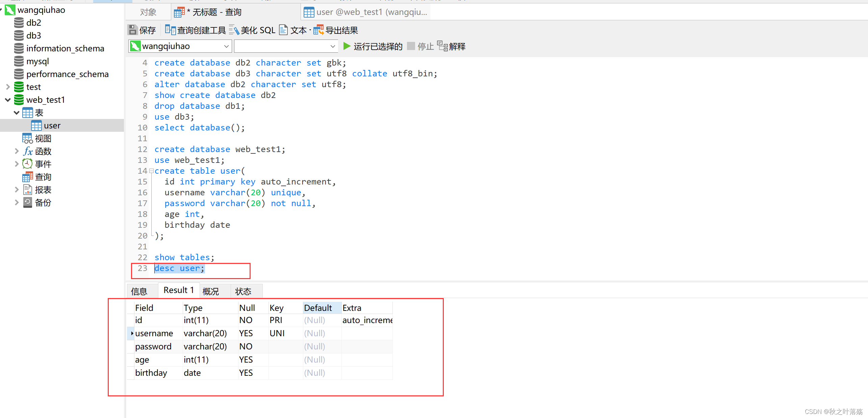Viewport: 868px width, 418px height.
Task: Click the 表 tables folder icon
Action: click(28, 113)
